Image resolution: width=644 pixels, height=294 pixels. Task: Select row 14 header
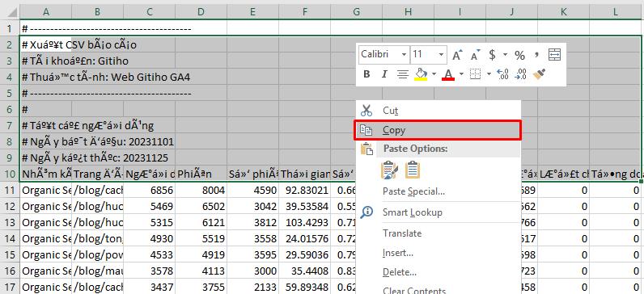(x=10, y=238)
